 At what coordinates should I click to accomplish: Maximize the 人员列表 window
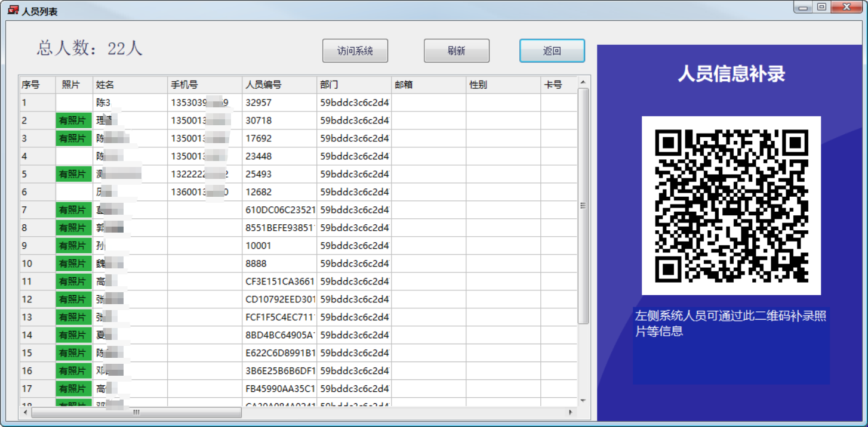coord(822,7)
